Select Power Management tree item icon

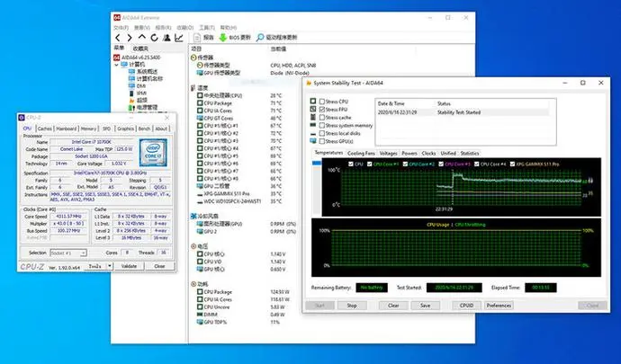132,107
